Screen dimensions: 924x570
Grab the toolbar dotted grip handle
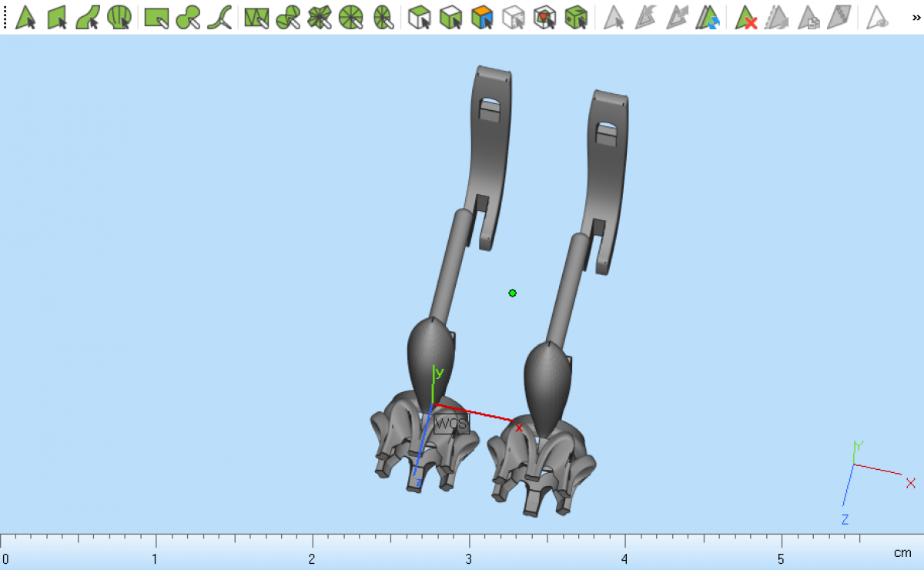(x=5, y=17)
